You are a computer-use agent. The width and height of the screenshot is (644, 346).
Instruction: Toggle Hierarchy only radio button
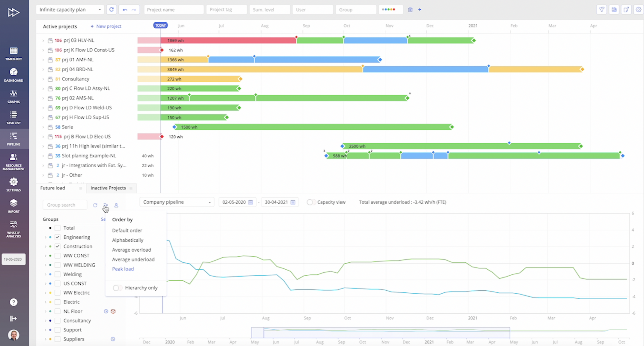[x=117, y=288]
